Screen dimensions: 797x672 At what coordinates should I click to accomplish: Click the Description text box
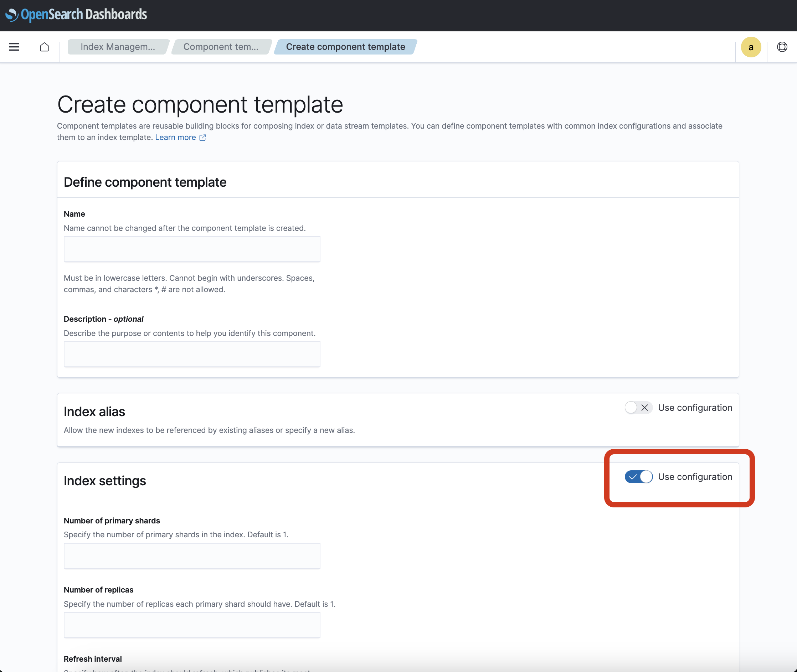coord(192,354)
